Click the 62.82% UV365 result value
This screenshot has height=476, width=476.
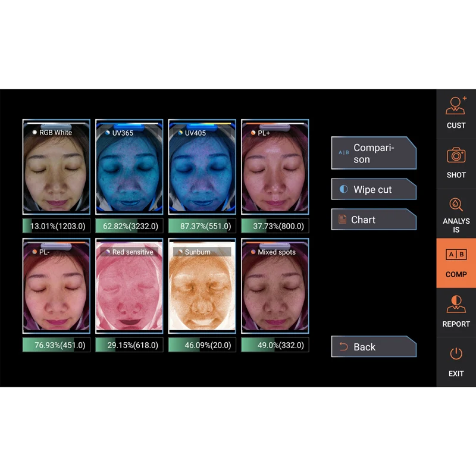[130, 226]
